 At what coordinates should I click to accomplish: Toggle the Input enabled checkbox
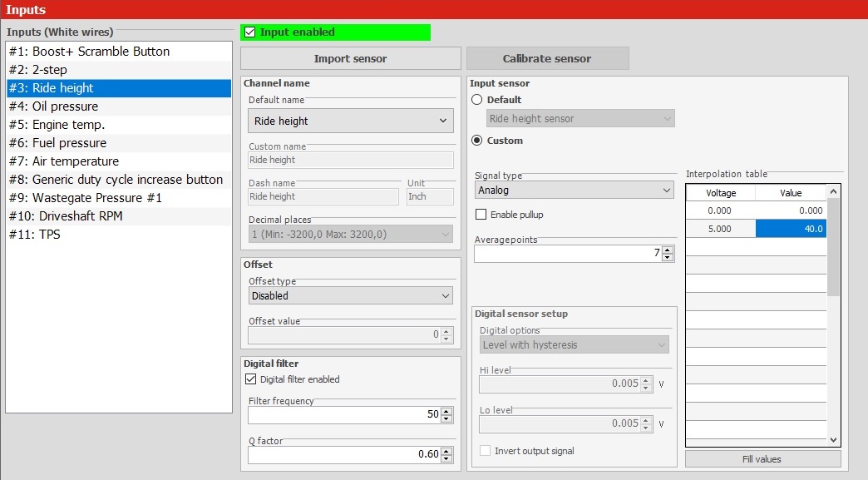(249, 32)
